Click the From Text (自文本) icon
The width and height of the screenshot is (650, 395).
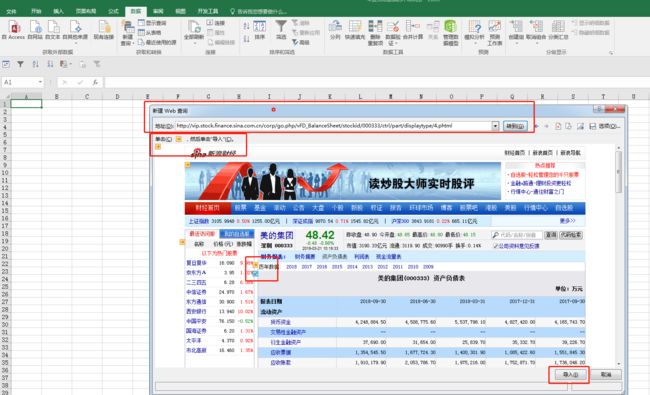point(53,30)
